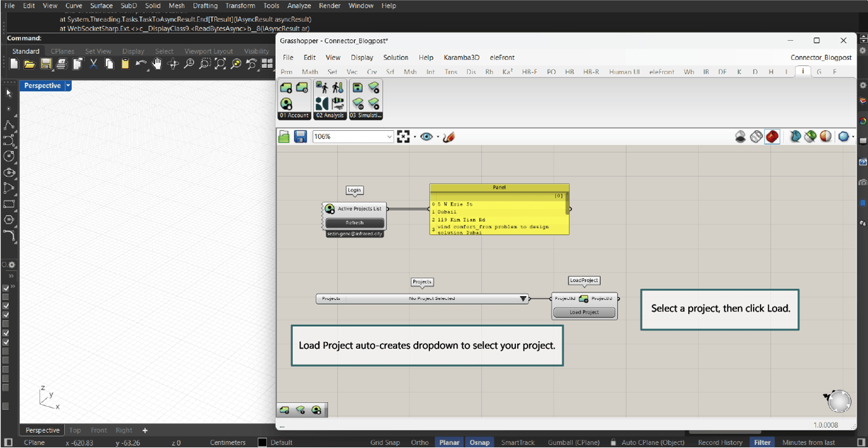Open the Perspective viewport dropdown arrow
This screenshot has width=868, height=448.
pos(68,86)
